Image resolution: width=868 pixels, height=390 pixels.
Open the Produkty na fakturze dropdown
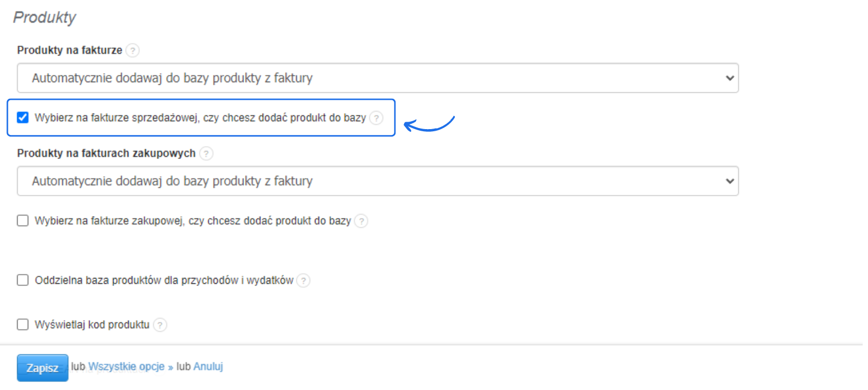coord(377,78)
